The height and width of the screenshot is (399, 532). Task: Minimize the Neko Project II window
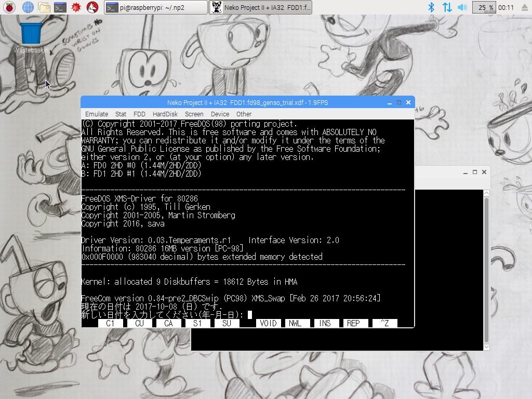(x=390, y=102)
